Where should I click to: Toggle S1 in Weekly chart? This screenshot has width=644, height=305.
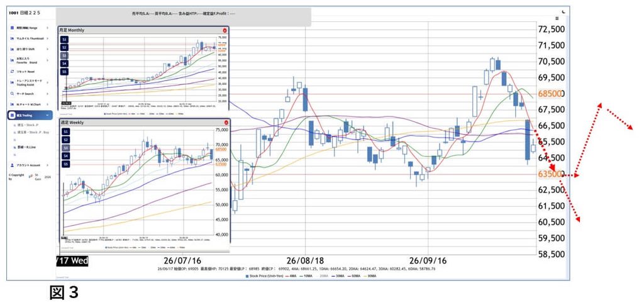[65, 131]
